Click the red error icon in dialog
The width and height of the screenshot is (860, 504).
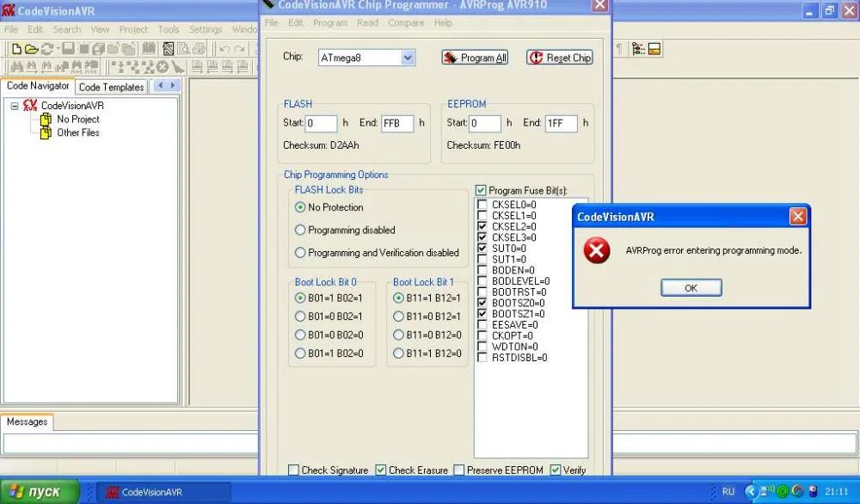pos(597,250)
